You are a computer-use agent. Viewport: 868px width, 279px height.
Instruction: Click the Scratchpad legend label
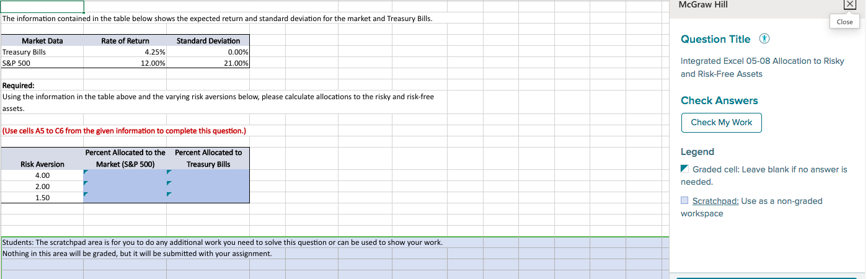[715, 201]
